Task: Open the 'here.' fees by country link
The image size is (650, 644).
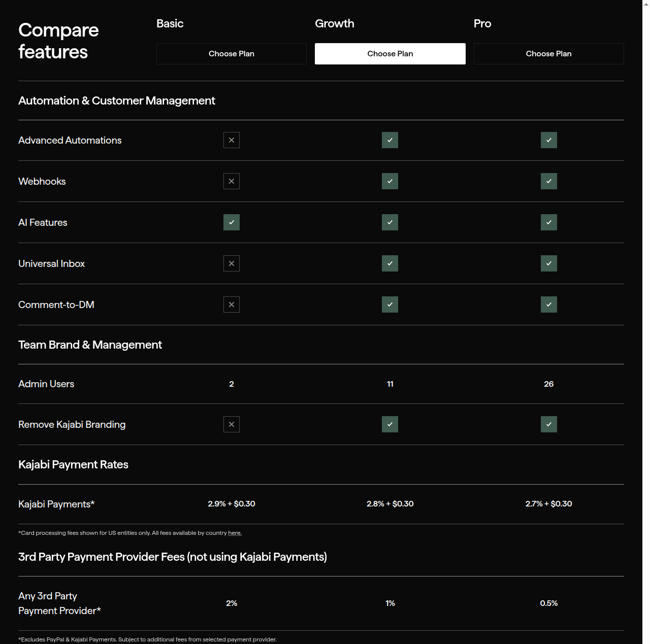Action: 235,533
